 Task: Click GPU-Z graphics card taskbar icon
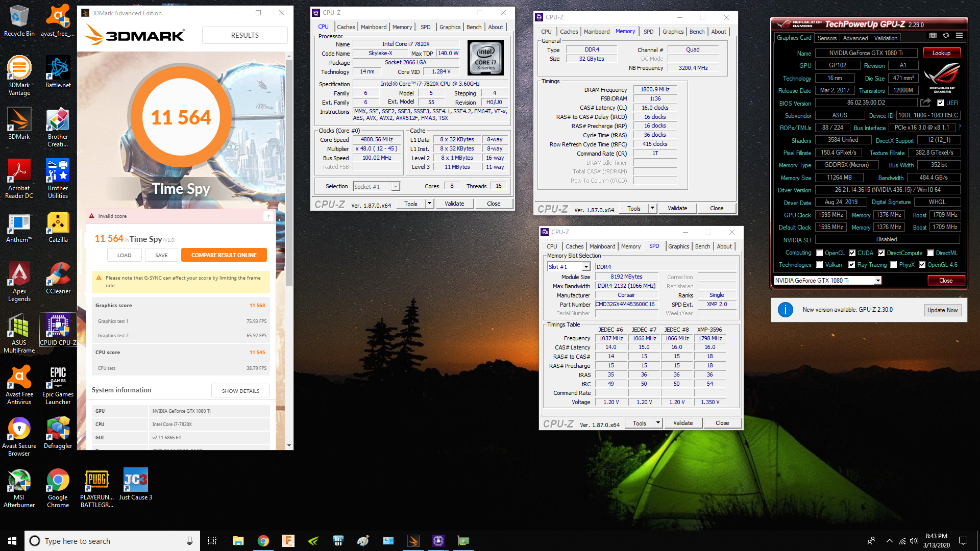pyautogui.click(x=463, y=541)
